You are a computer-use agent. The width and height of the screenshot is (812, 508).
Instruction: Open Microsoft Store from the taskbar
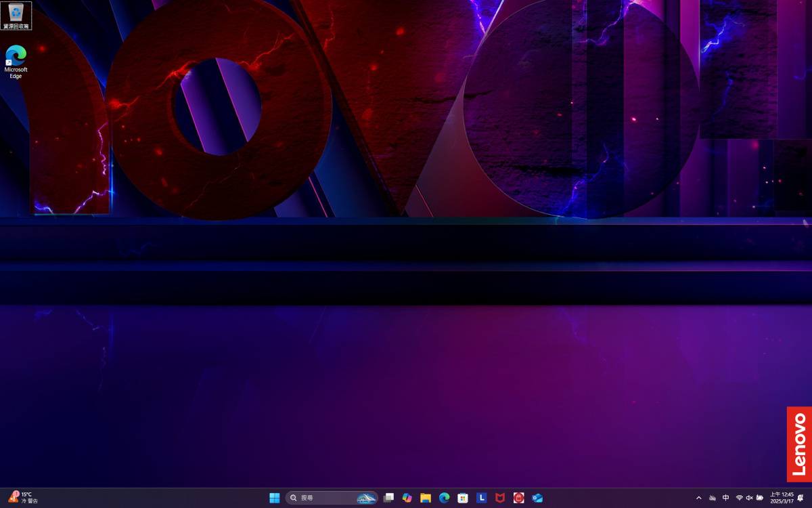click(463, 498)
